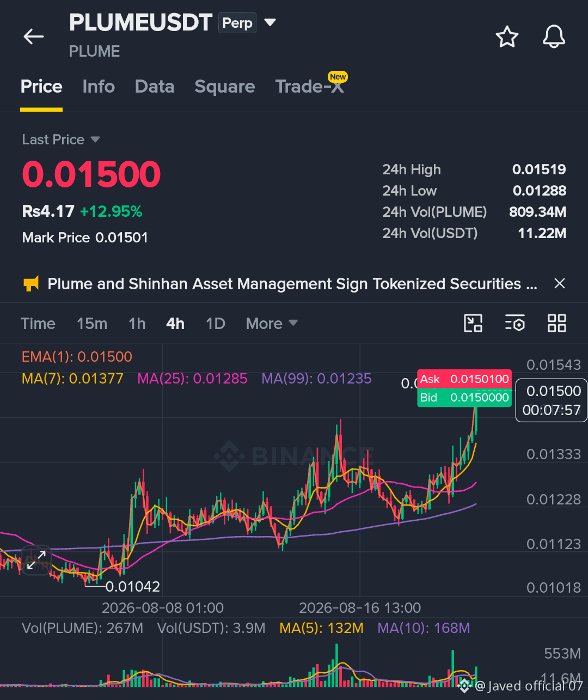
Task: Open the chart layout grid icon
Action: [x=556, y=323]
